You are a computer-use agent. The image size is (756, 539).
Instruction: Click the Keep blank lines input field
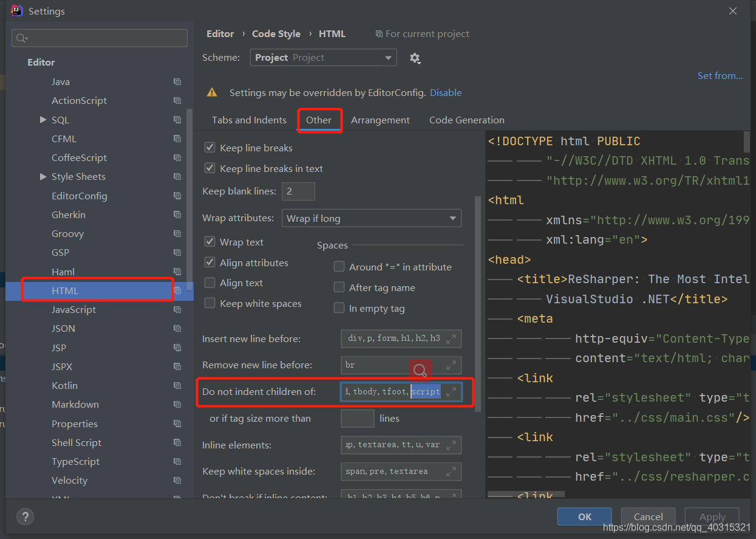pos(298,191)
